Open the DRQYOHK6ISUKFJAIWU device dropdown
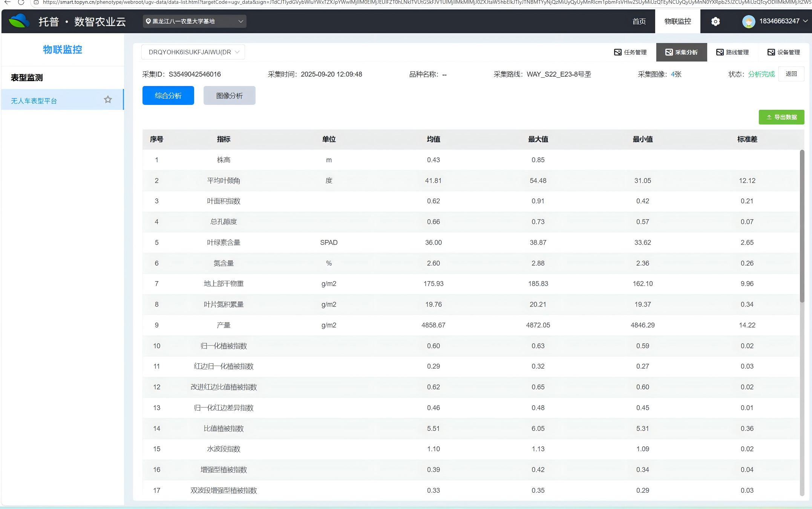Screen dimensions: 812x509 [x=193, y=52]
